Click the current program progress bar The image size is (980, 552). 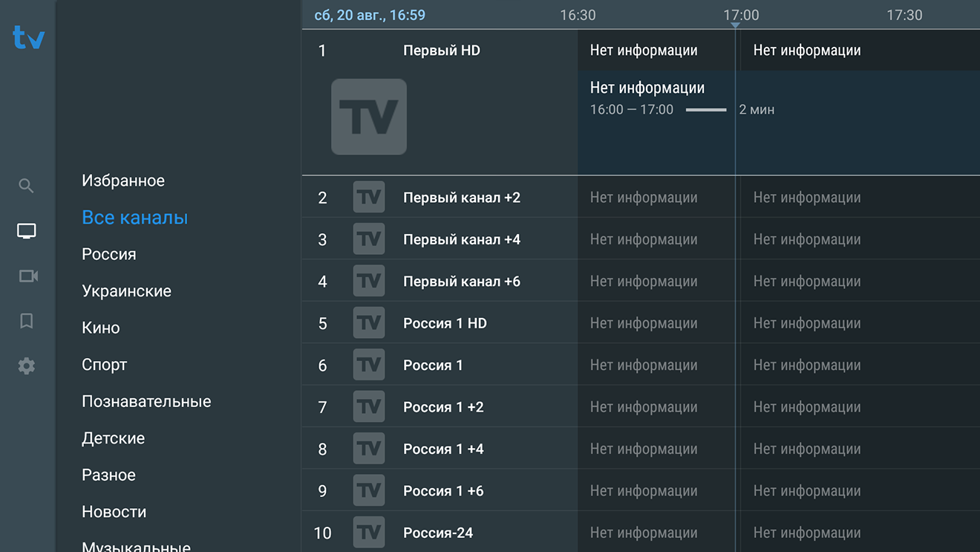click(x=706, y=110)
